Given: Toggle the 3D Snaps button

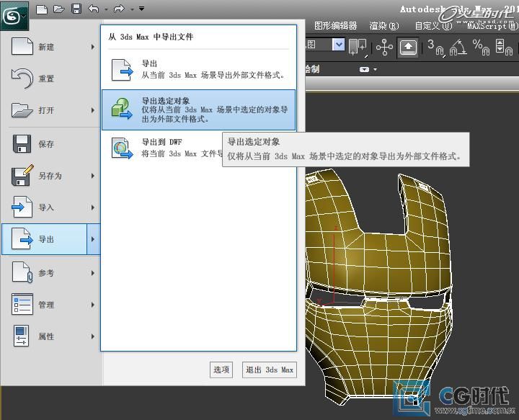Looking at the screenshot, I should tap(435, 48).
